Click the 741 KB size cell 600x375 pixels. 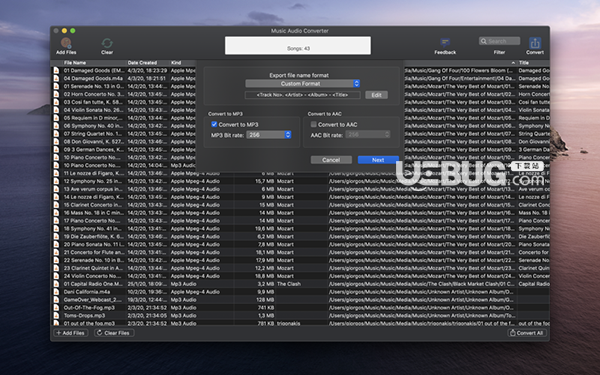point(266,308)
